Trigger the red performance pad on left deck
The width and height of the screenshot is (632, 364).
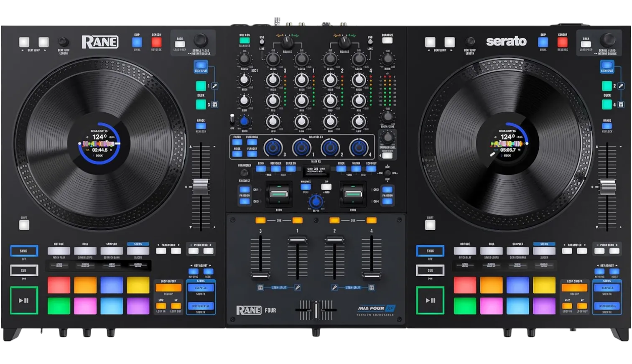pos(59,285)
